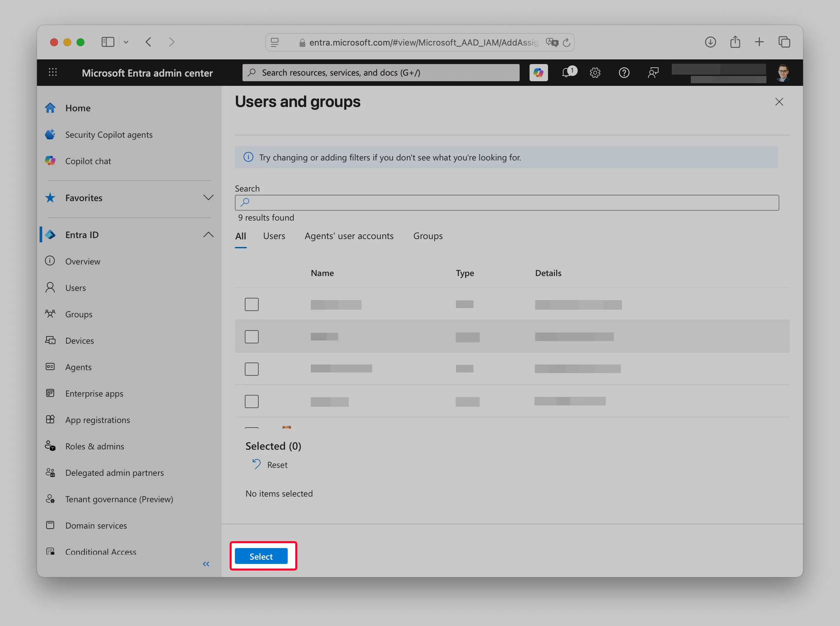Open portal settings gear
840x626 pixels.
(595, 72)
